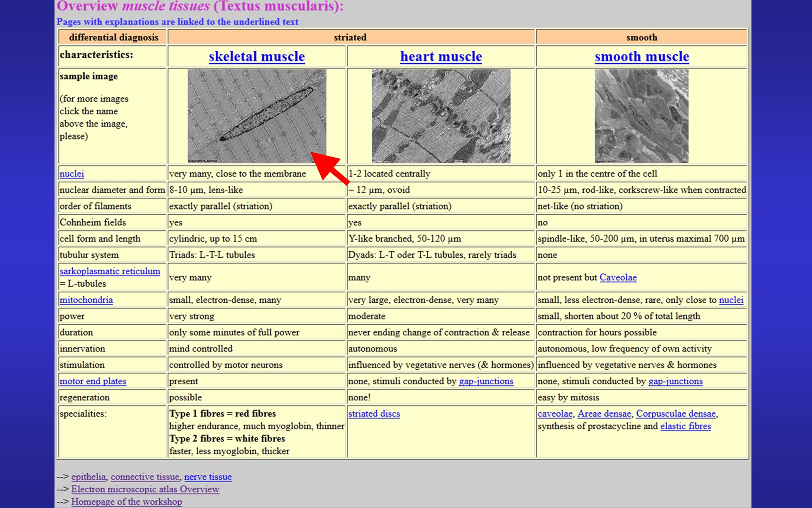This screenshot has width=812, height=508.
Task: Open the nuclei row header link
Action: [72, 174]
